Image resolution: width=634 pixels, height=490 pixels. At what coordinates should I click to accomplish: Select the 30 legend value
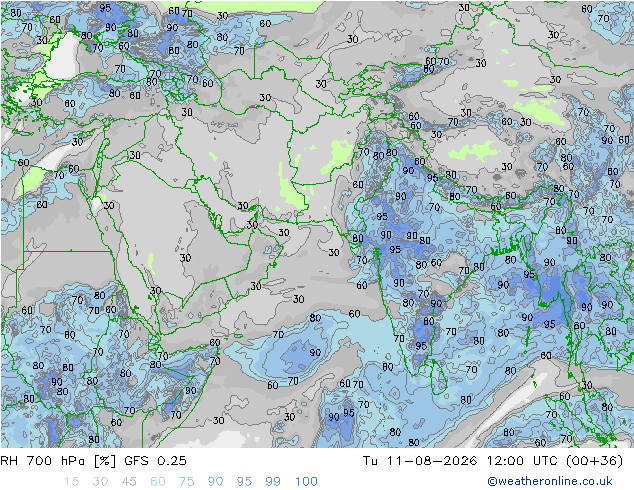point(100,482)
